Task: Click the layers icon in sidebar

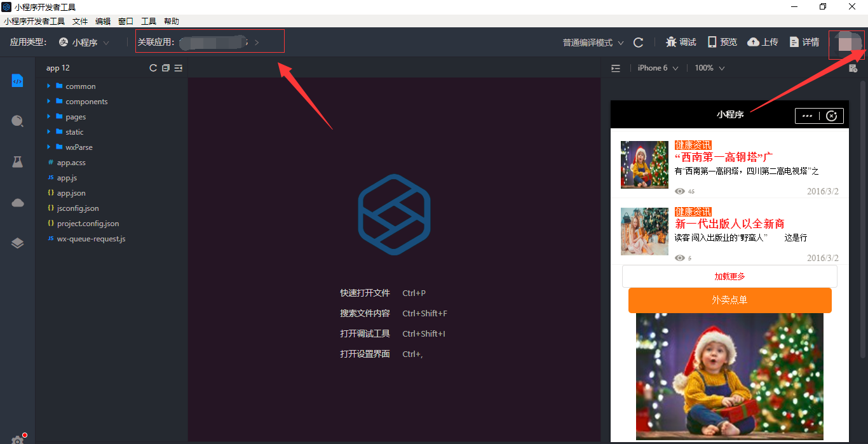Action: click(x=17, y=243)
